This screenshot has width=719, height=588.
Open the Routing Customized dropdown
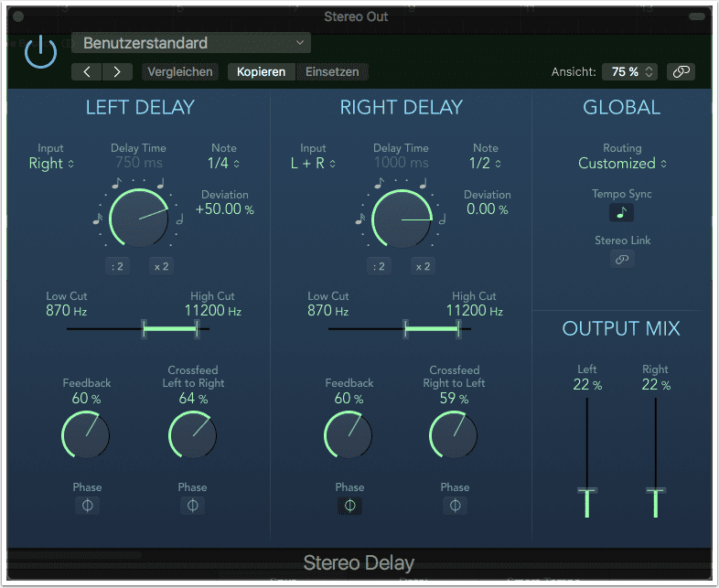622,164
